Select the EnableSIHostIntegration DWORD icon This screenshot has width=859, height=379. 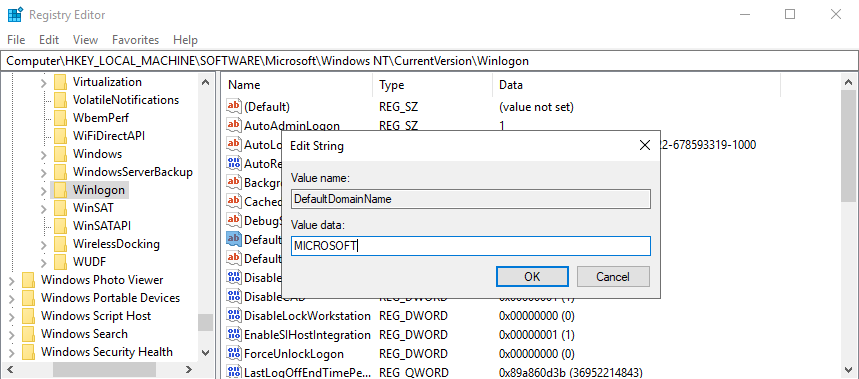coord(234,335)
